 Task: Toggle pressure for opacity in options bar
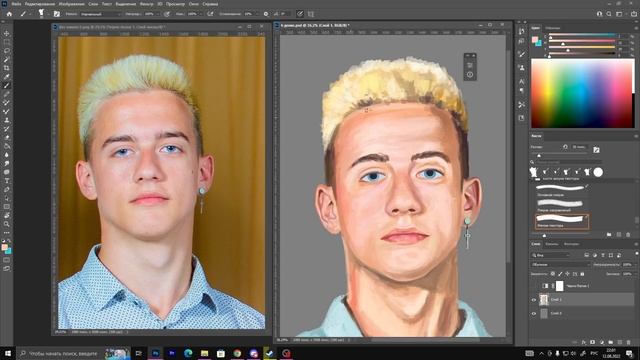[x=167, y=14]
